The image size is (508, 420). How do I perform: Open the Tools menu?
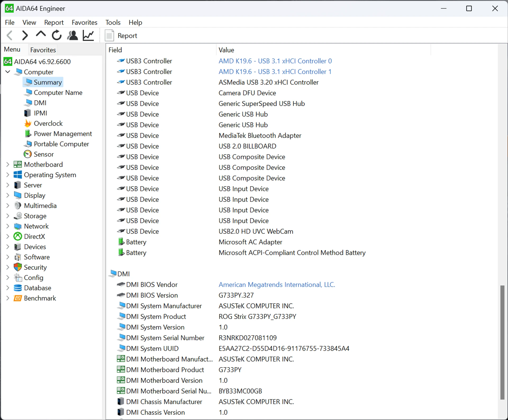[113, 22]
